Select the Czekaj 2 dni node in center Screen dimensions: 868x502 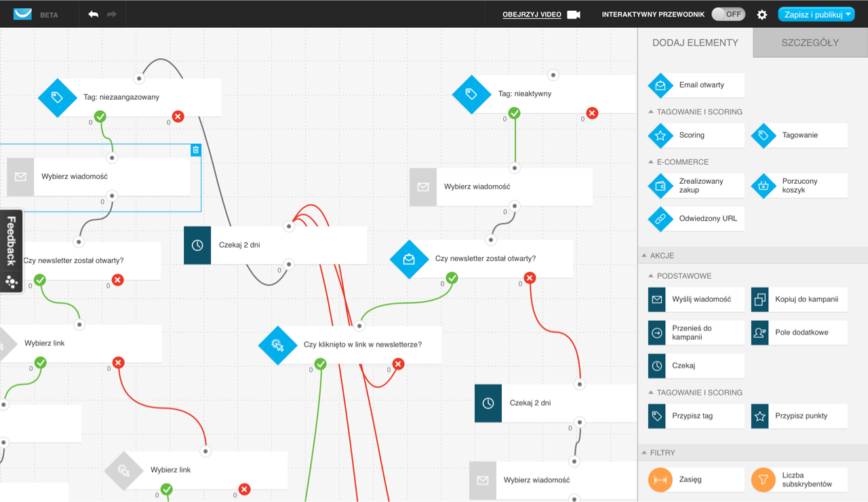click(275, 246)
